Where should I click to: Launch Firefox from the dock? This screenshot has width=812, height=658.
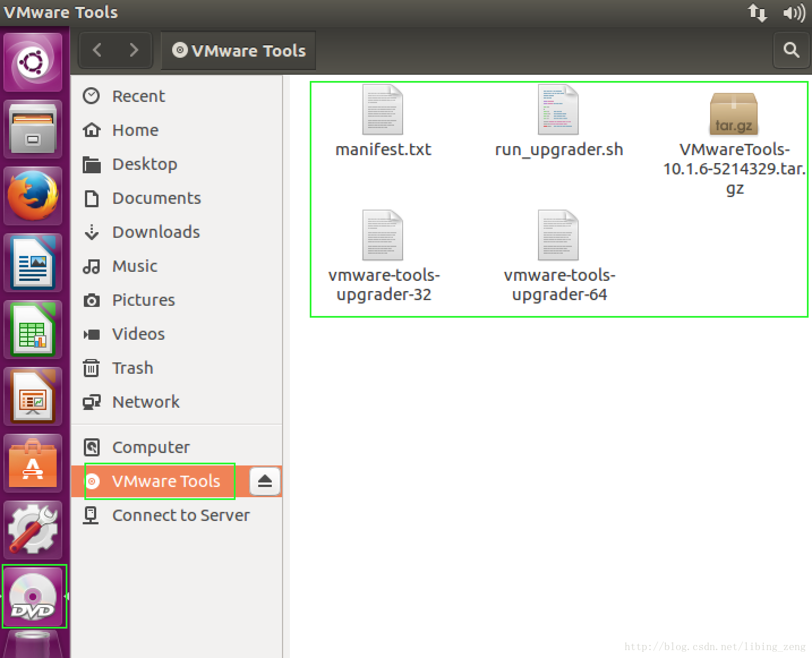pos(33,196)
